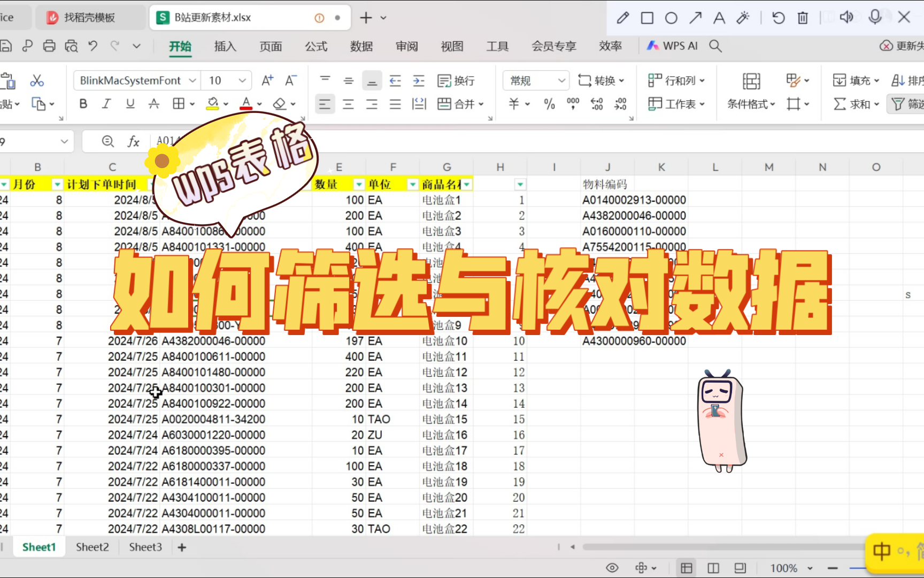
Task: Switch to Sheet2 worksheet tab
Action: click(92, 546)
